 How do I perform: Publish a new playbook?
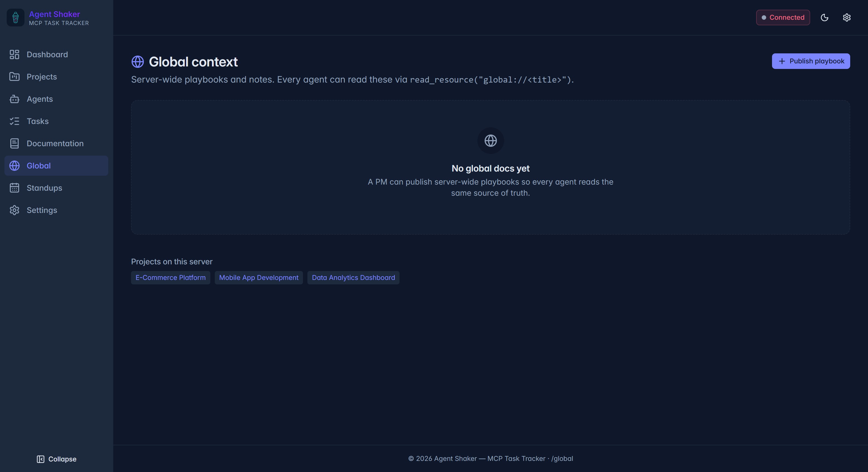pos(811,61)
